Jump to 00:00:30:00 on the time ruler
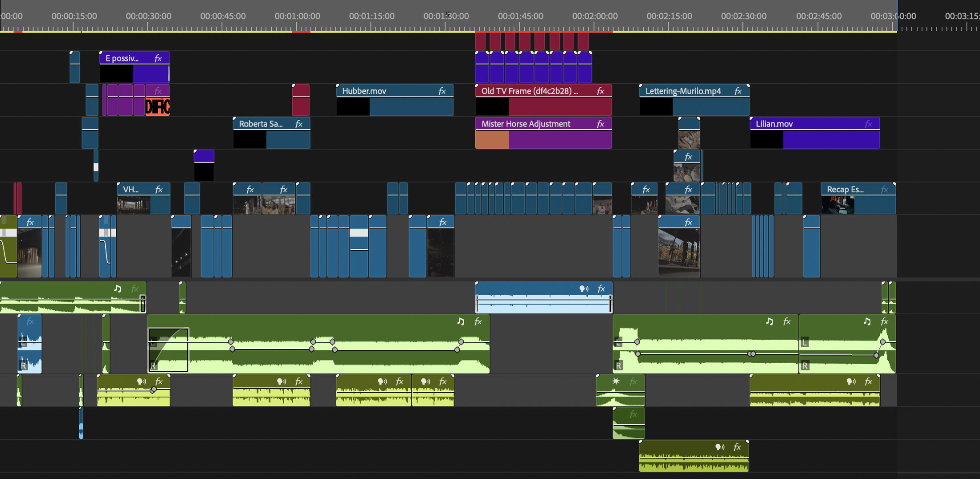Screen dimensions: 980x479 [x=149, y=16]
